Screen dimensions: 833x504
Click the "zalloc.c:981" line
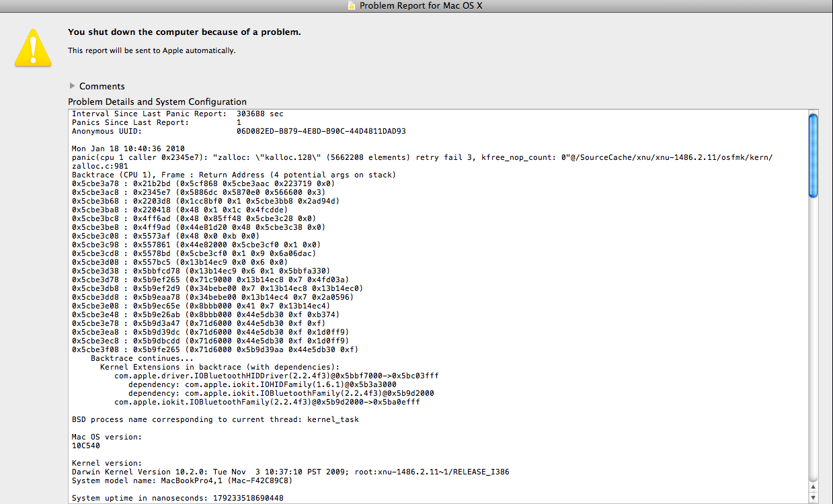point(100,167)
